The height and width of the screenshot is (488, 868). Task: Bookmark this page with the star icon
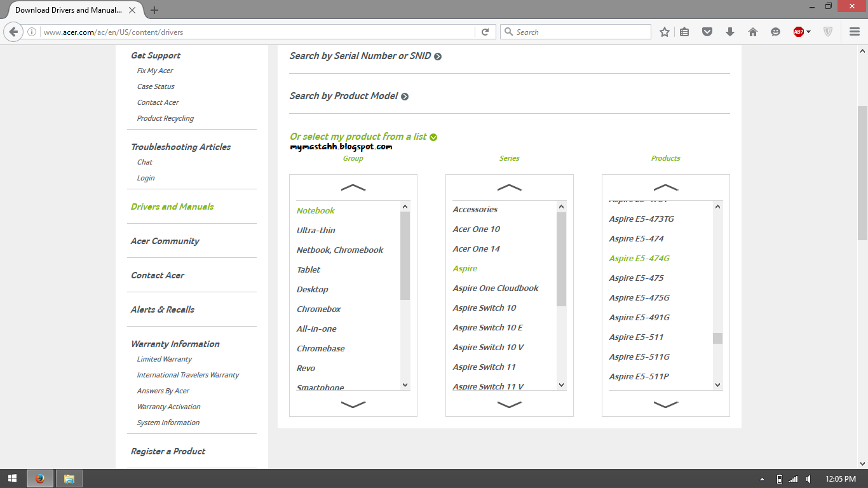pyautogui.click(x=665, y=32)
